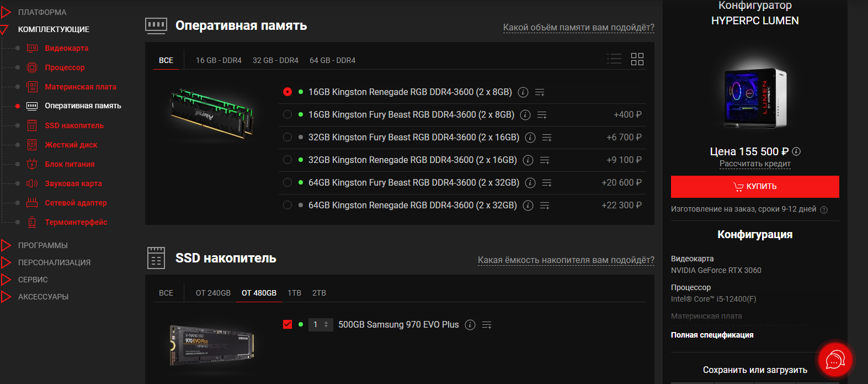This screenshot has height=384, width=868.
Task: Open specs list icon for 16GB Fury Beast
Action: tap(542, 115)
